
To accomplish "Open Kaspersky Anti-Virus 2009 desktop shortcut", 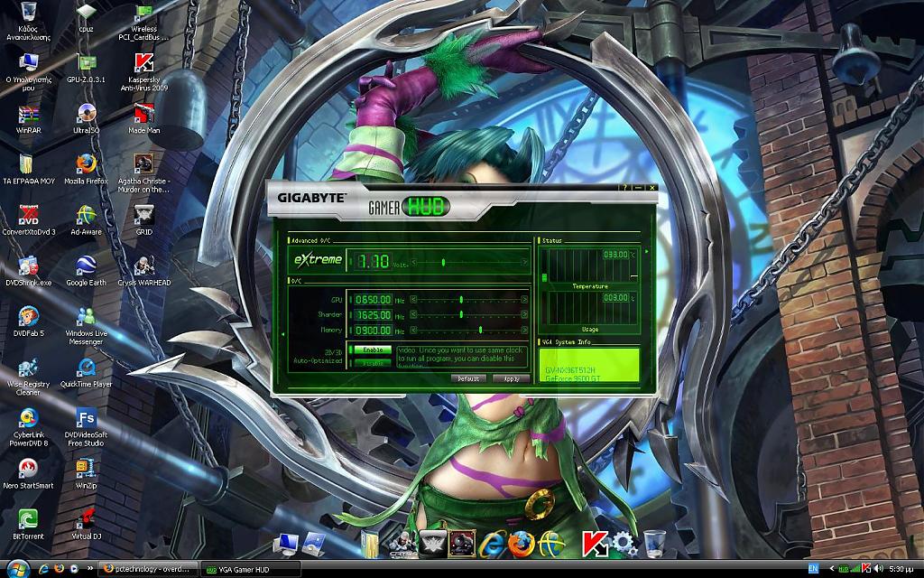I will click(x=143, y=72).
